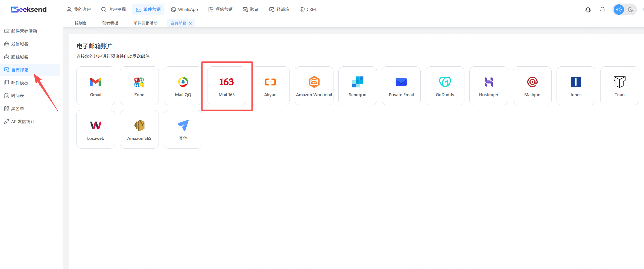Open the notifications bell

tap(602, 10)
